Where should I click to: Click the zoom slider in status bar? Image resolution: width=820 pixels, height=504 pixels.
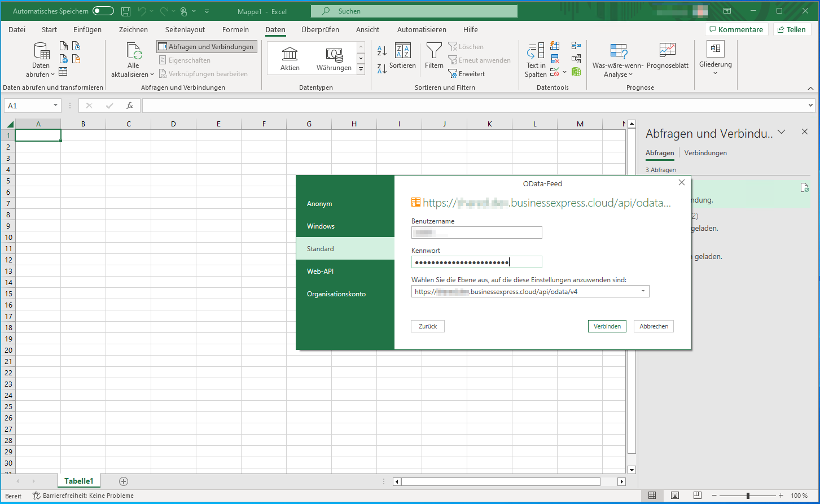(x=748, y=496)
